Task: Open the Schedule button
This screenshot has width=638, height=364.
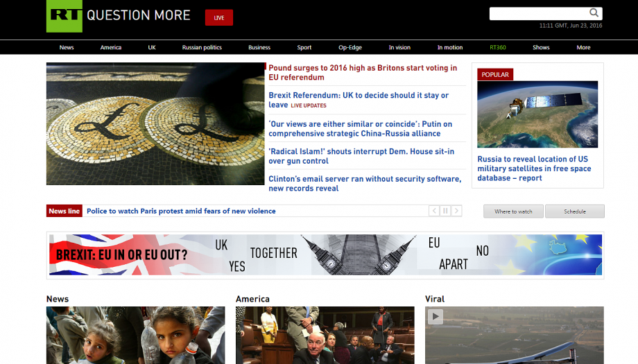Action: tap(574, 211)
